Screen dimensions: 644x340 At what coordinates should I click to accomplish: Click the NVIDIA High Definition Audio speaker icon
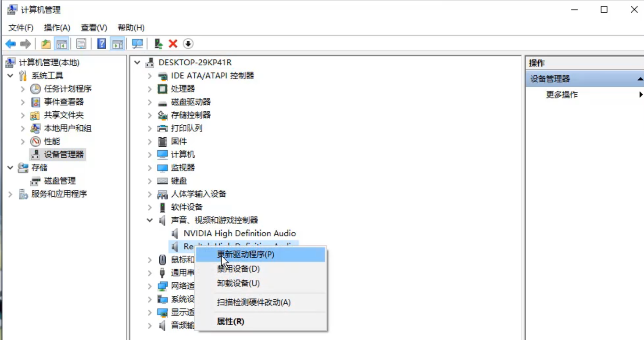[175, 234]
